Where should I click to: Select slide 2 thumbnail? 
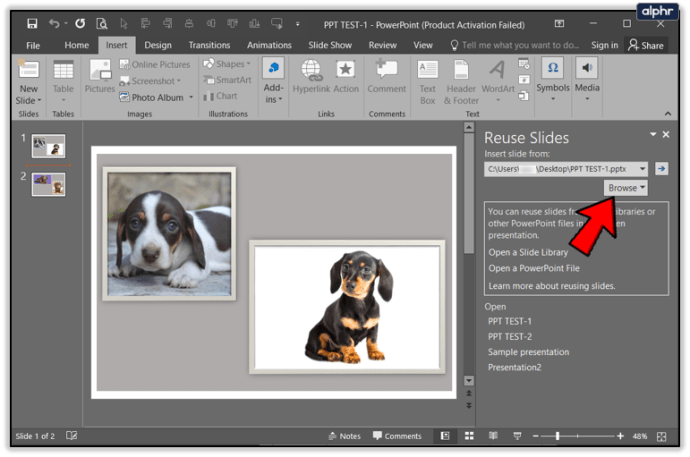coord(48,184)
